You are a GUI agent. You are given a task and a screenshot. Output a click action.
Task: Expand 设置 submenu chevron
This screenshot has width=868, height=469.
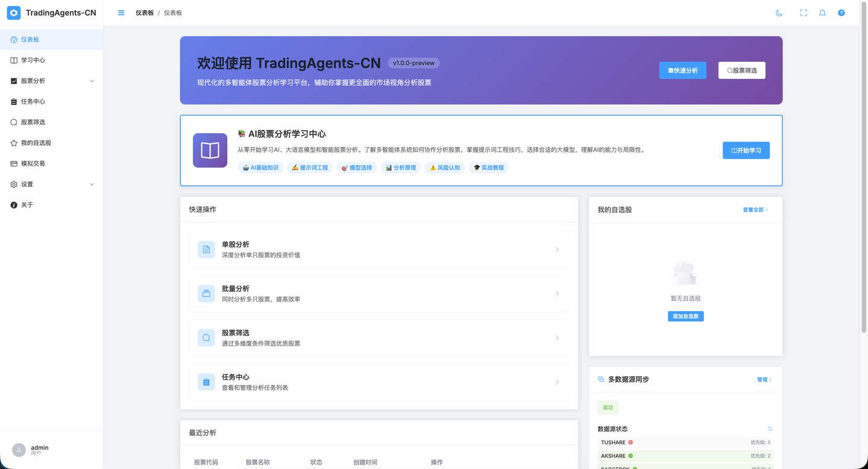[92, 184]
